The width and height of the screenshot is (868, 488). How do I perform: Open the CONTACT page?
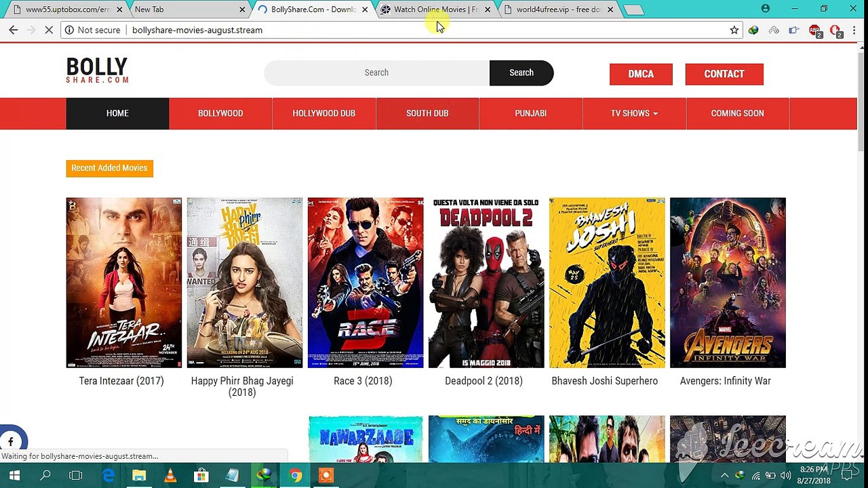click(724, 74)
